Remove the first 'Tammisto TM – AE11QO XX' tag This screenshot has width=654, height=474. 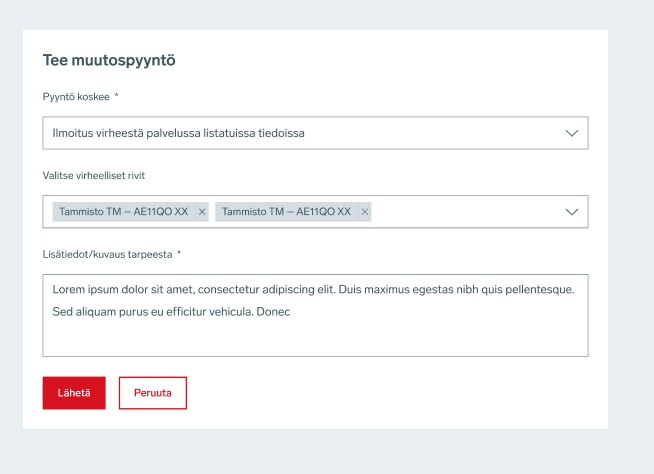(202, 212)
